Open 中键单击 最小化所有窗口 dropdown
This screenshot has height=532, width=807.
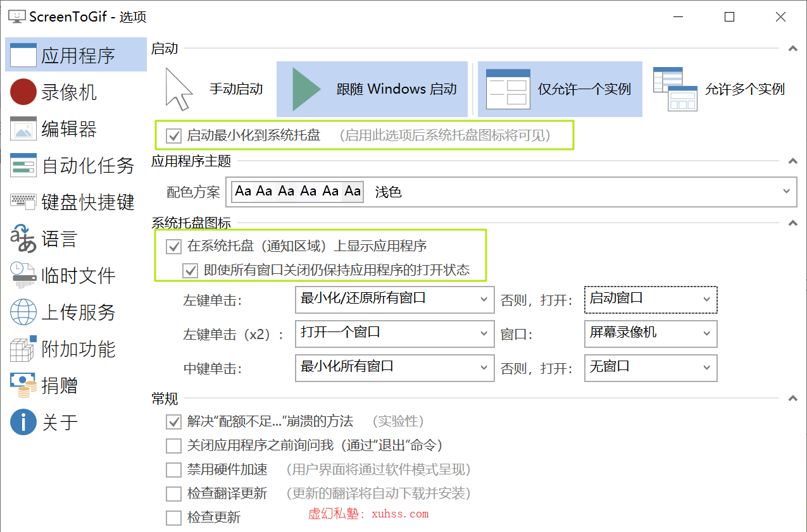click(x=394, y=368)
